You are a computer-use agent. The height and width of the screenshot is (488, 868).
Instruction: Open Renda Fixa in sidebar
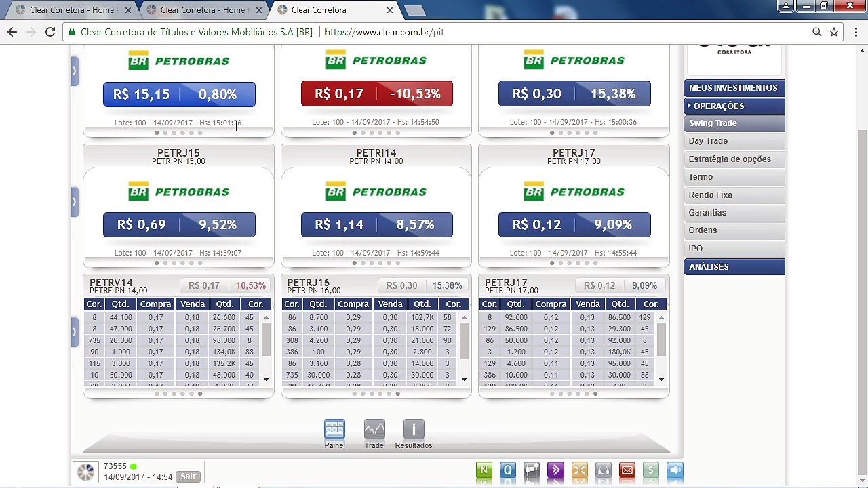pos(734,195)
